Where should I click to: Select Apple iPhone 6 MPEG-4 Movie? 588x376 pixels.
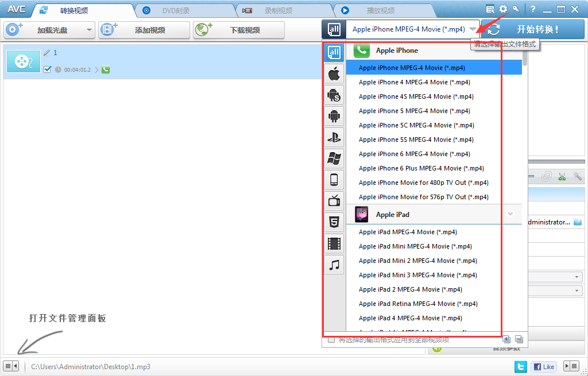pos(434,154)
